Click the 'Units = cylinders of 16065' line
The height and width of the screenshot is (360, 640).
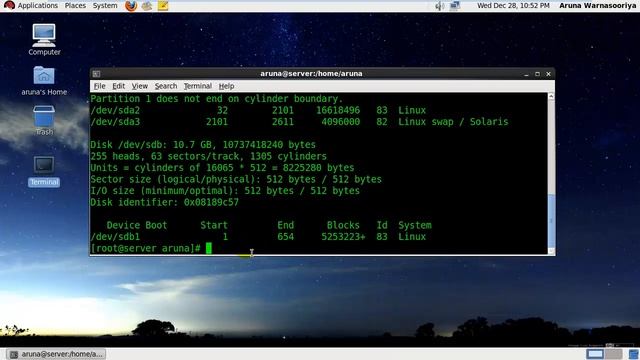coord(222,168)
